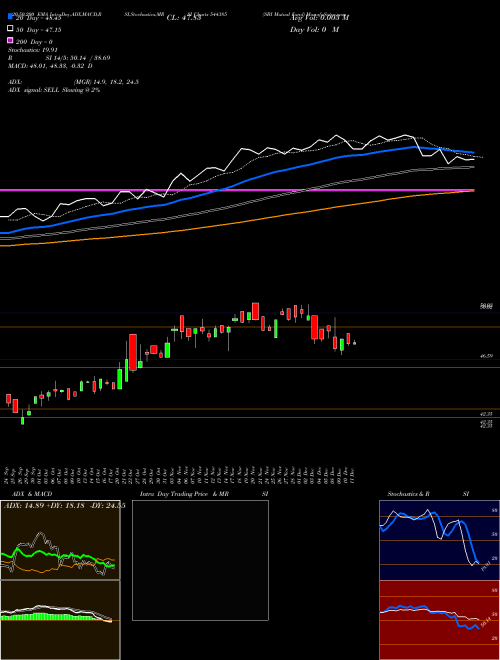Click the 46.59 price axis label
This screenshot has width=500, height=660.
point(487,356)
